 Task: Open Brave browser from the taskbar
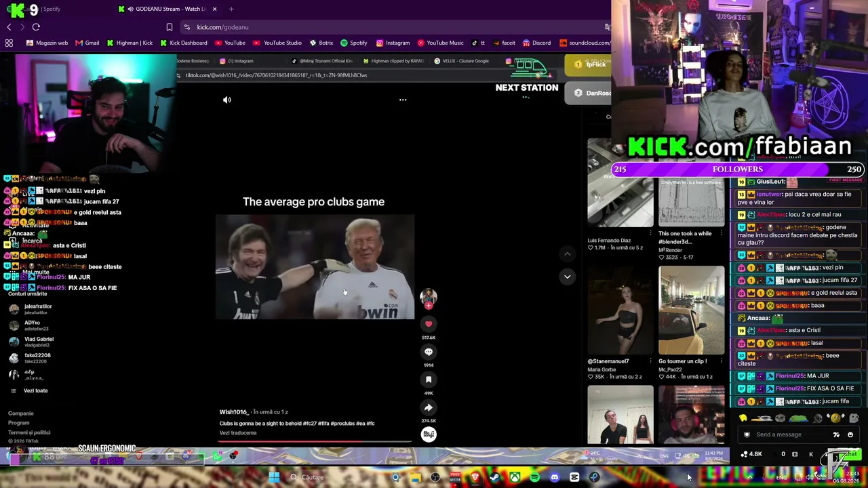click(475, 477)
